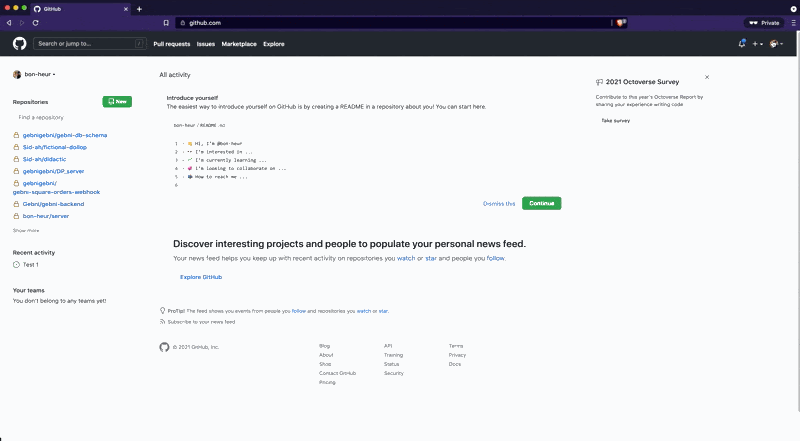Expand the bon-heur account switcher dropdown

point(34,74)
